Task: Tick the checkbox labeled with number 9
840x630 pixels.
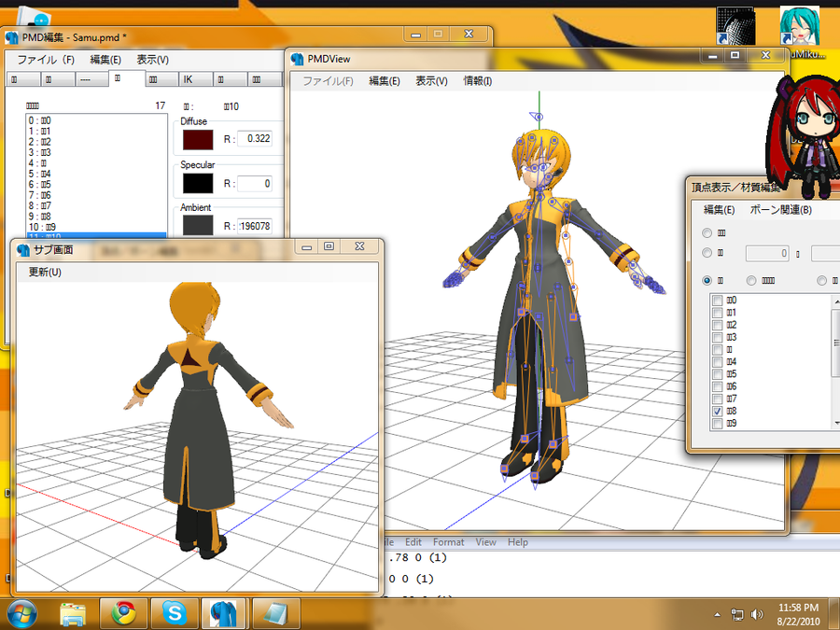Action: point(718,424)
